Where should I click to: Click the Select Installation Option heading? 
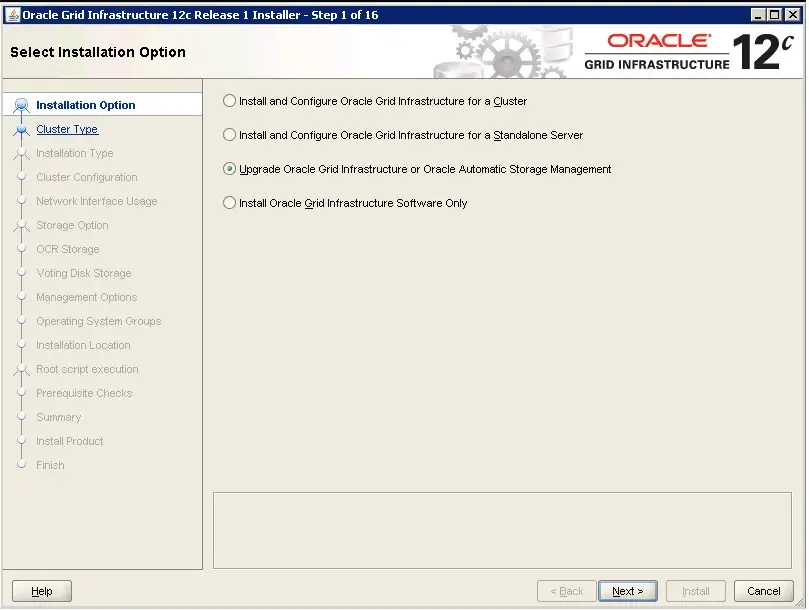(x=98, y=52)
